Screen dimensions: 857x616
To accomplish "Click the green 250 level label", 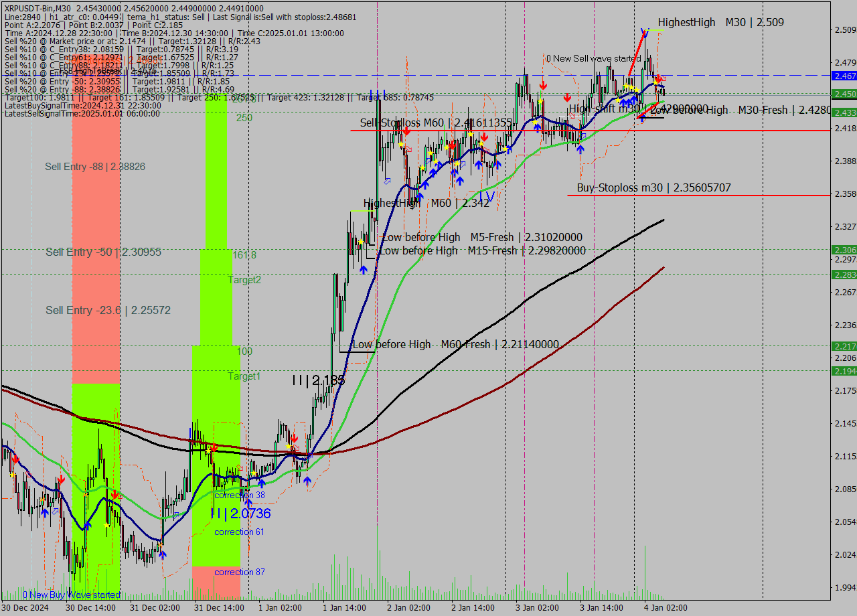I will click(244, 117).
